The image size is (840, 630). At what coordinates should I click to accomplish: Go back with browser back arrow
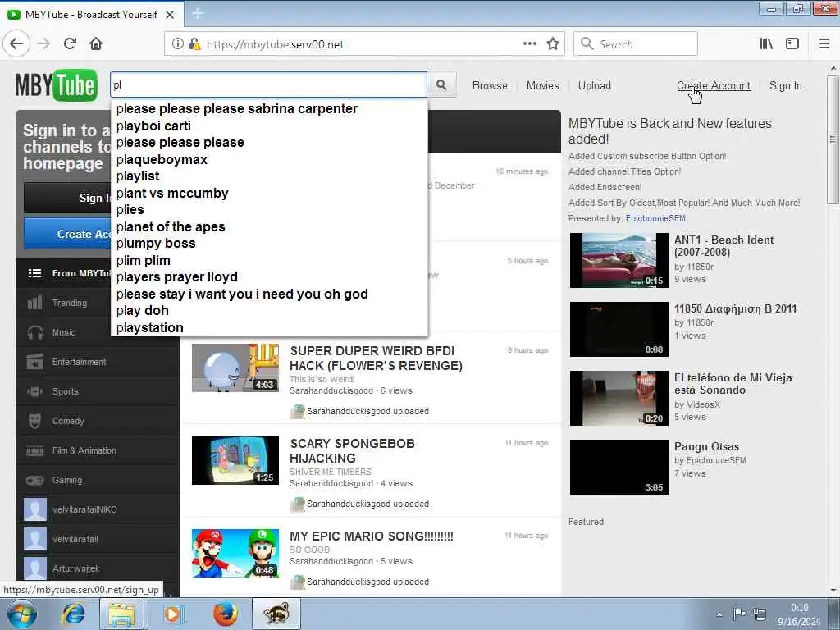(x=16, y=44)
